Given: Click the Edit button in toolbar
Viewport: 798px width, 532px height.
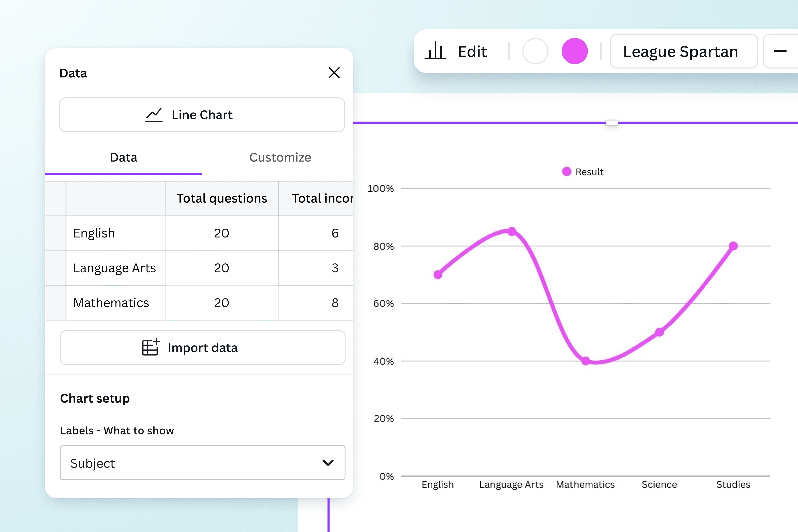Looking at the screenshot, I should pos(472,52).
